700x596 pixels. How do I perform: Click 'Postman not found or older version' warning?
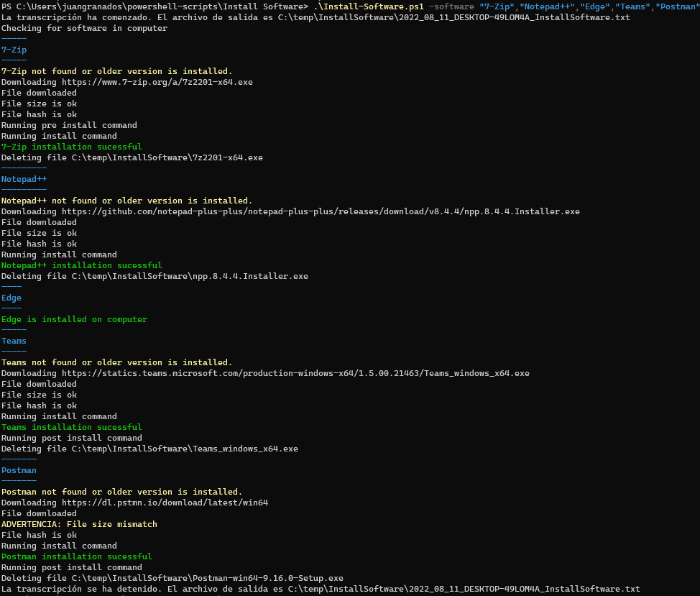tap(122, 492)
